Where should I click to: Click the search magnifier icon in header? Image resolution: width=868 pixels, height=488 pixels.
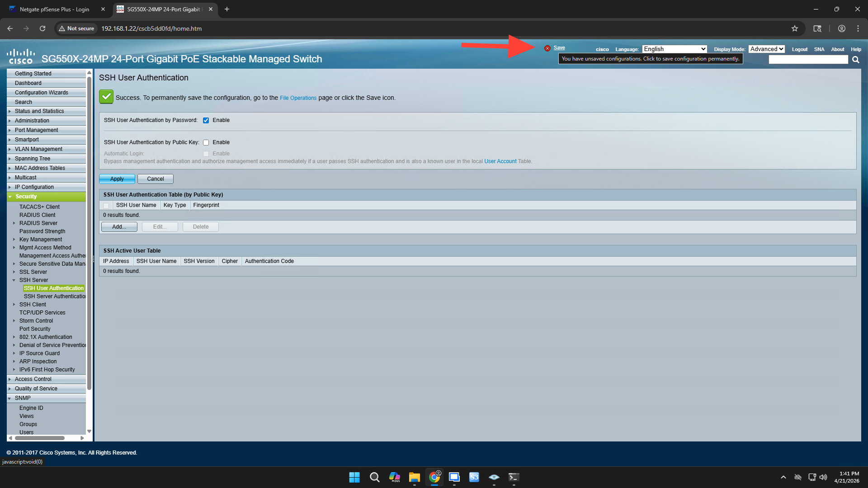click(x=855, y=60)
